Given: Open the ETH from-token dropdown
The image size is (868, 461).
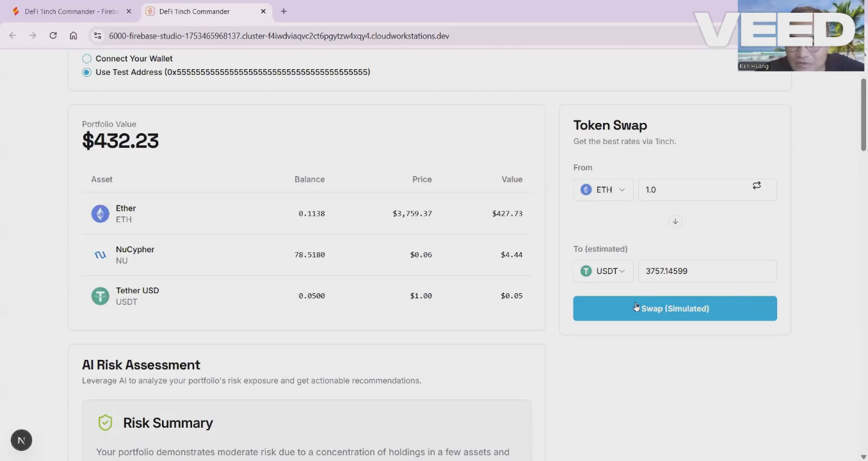Looking at the screenshot, I should [603, 190].
